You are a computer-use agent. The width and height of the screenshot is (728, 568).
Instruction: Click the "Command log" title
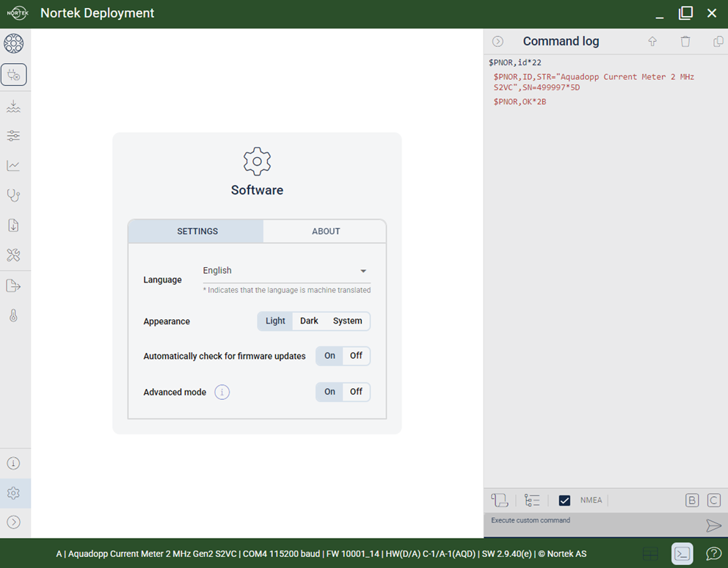pos(561,41)
